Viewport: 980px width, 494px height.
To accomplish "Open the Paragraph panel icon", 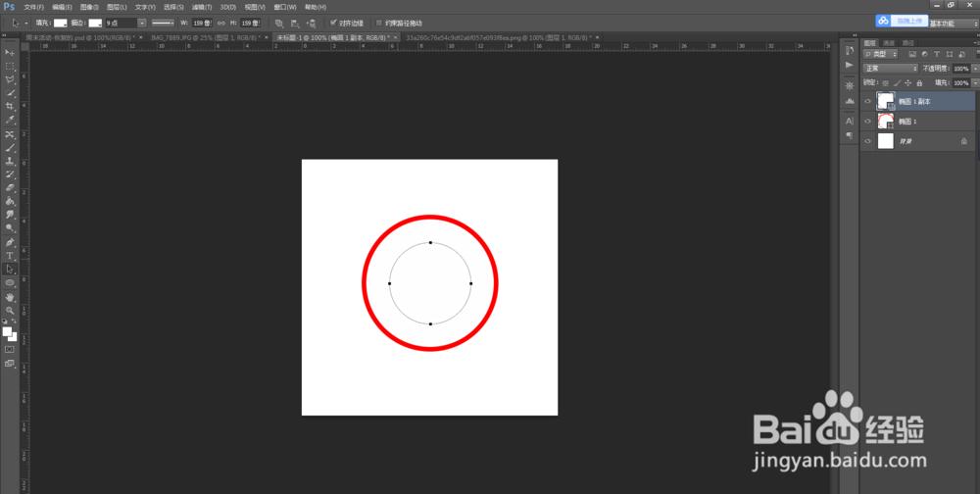I will pyautogui.click(x=849, y=135).
